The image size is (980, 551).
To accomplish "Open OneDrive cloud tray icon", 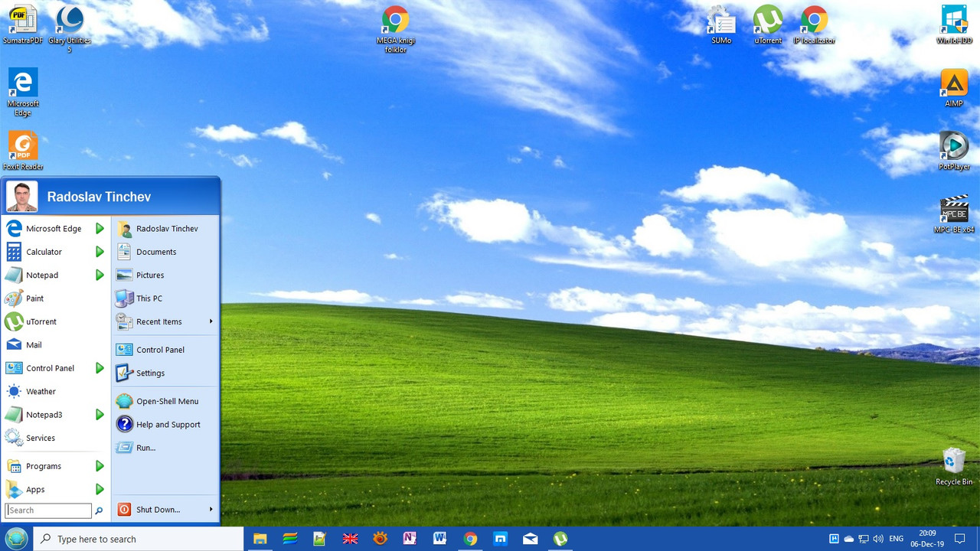I will (848, 539).
